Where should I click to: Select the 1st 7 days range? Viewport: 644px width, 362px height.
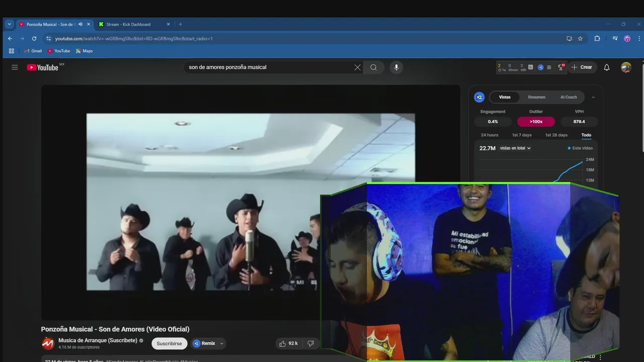[x=522, y=135]
